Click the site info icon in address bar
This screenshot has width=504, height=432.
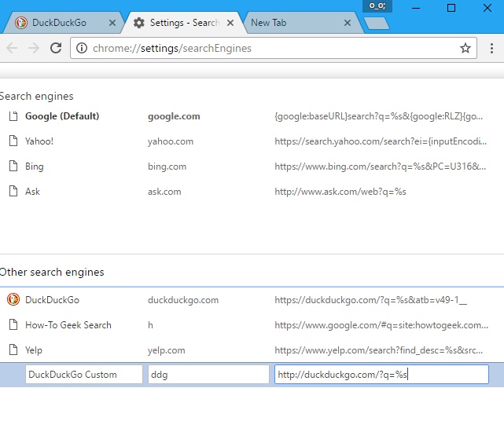pyautogui.click(x=82, y=48)
